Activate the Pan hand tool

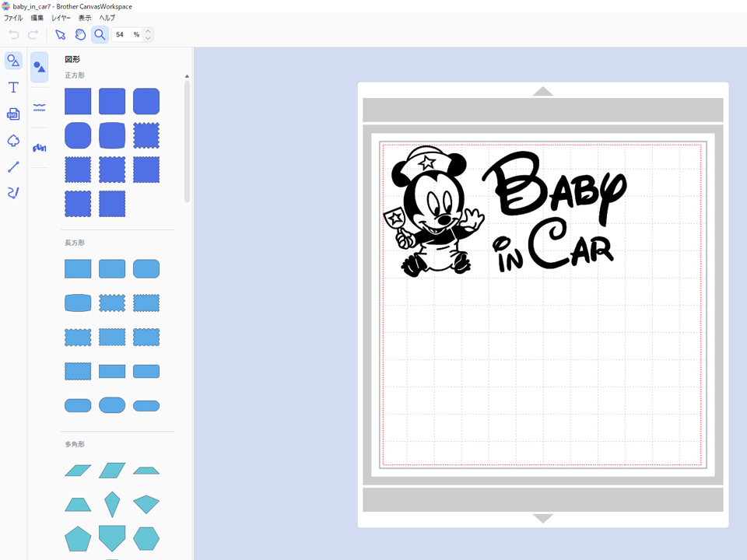tap(80, 35)
